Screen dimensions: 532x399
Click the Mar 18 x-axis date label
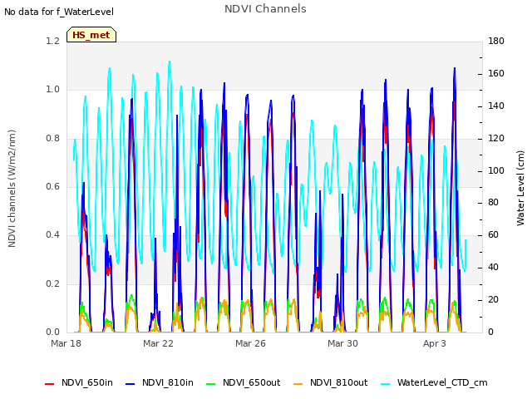tap(66, 343)
